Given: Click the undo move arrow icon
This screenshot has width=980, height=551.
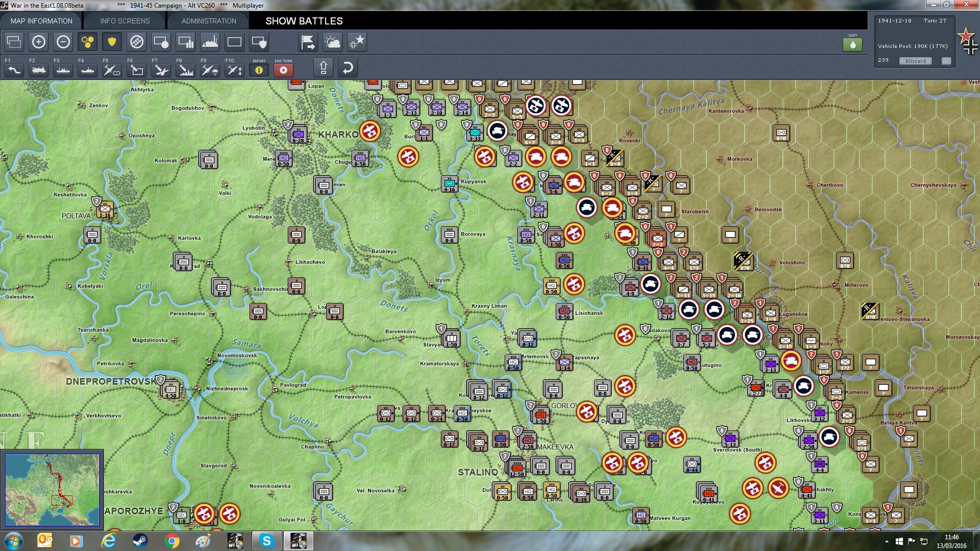Looking at the screenshot, I should pyautogui.click(x=348, y=67).
